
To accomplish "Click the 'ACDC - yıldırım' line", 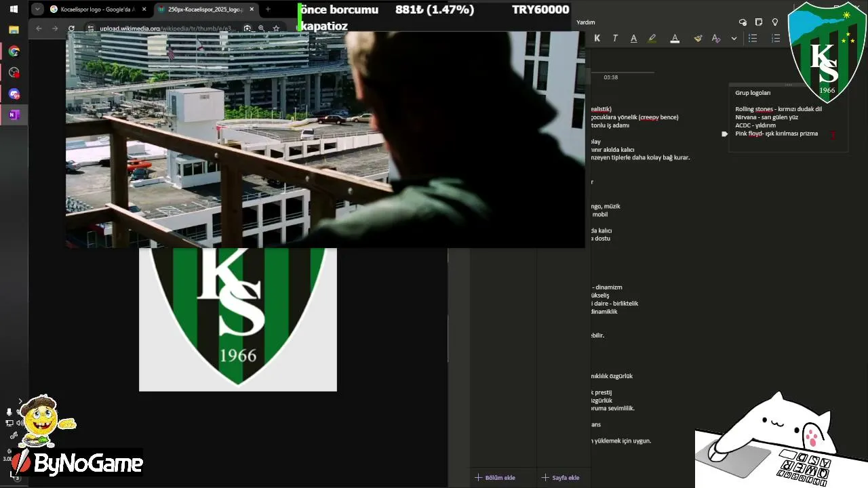I will (x=755, y=125).
